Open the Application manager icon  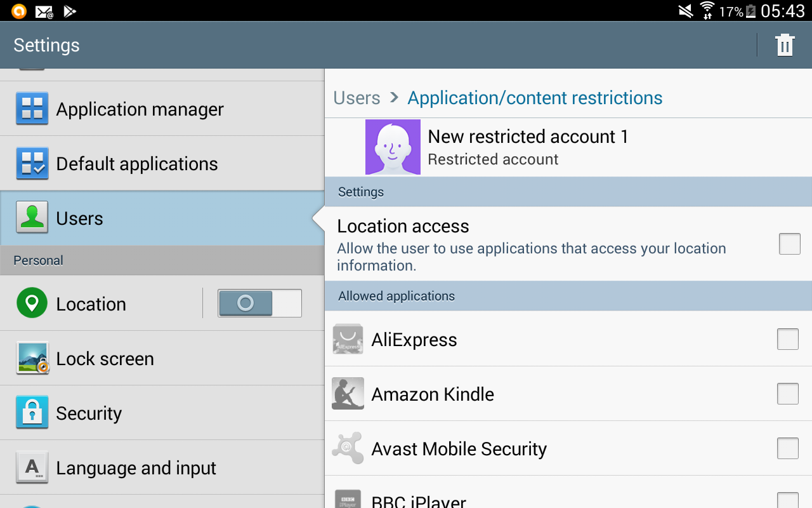point(32,109)
